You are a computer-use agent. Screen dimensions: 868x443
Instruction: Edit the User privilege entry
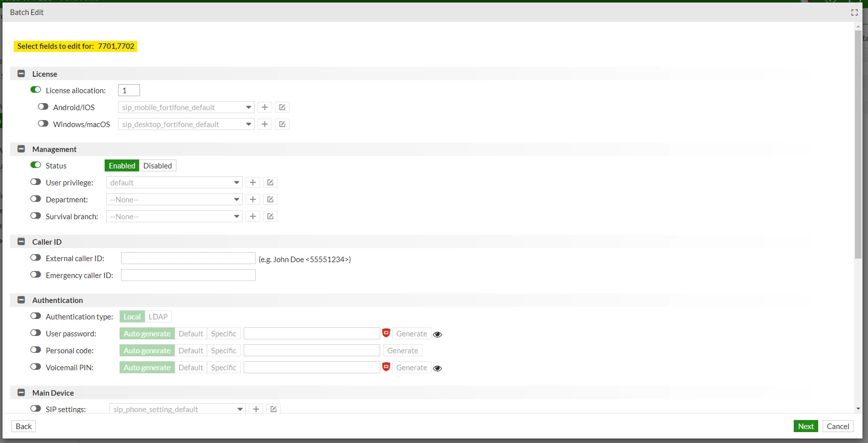coord(270,182)
